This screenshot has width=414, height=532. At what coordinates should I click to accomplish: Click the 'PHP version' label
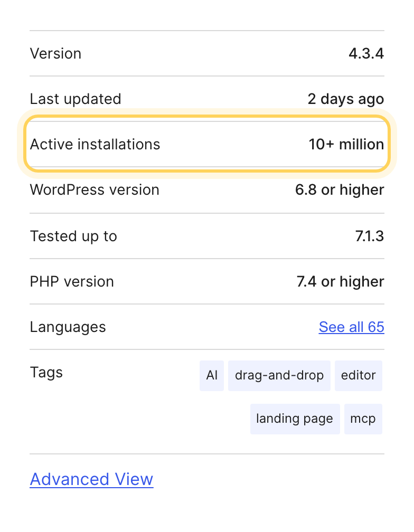coord(72,282)
